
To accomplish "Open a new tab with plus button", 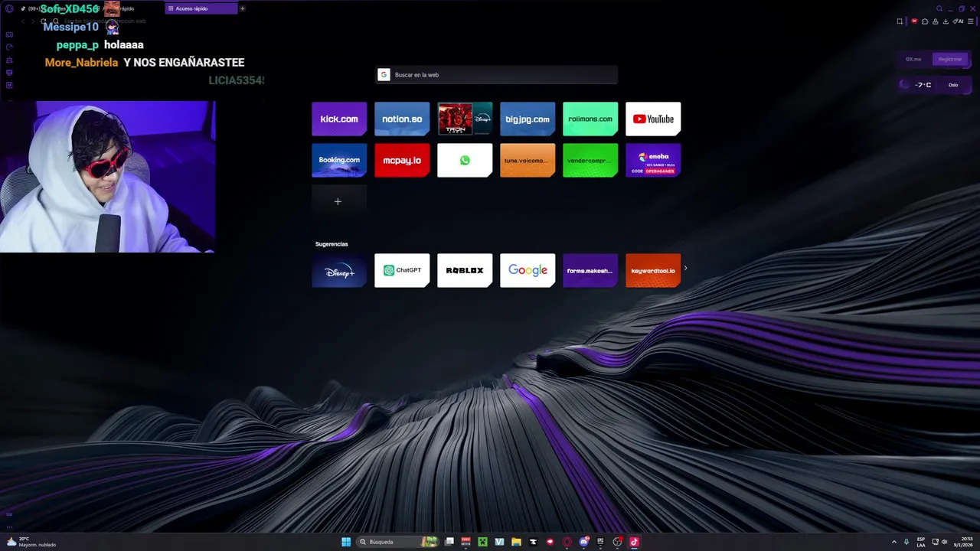I will pos(243,8).
